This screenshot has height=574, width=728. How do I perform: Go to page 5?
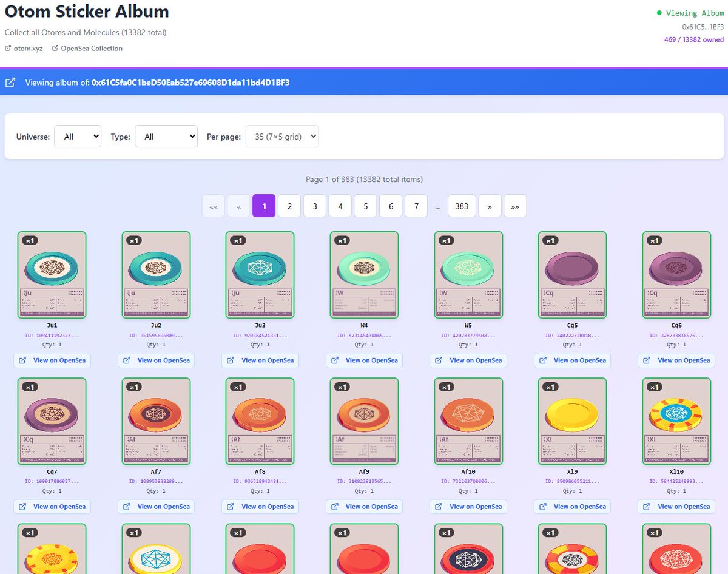(x=366, y=206)
